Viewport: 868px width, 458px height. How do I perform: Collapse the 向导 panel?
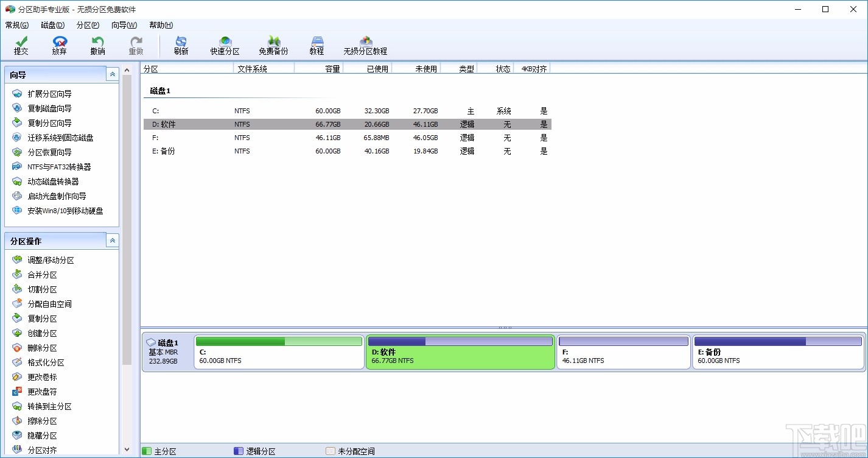tap(112, 74)
